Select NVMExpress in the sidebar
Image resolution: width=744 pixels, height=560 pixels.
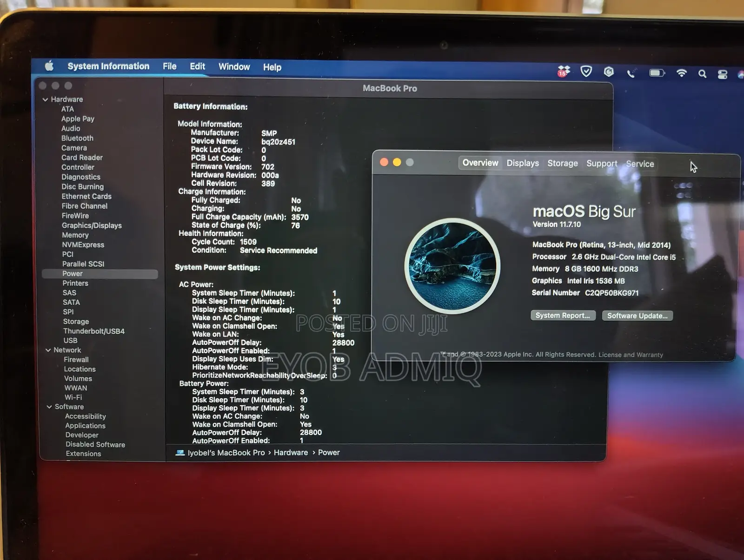coord(83,245)
